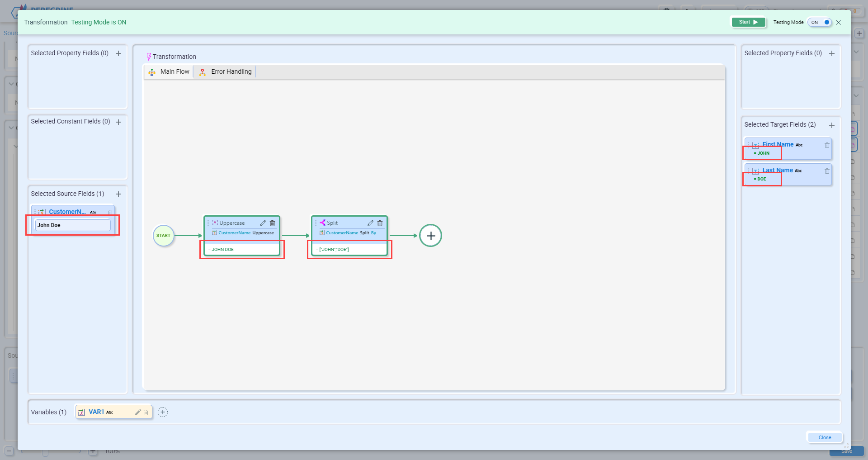Click the START node in the flow

[x=163, y=236]
